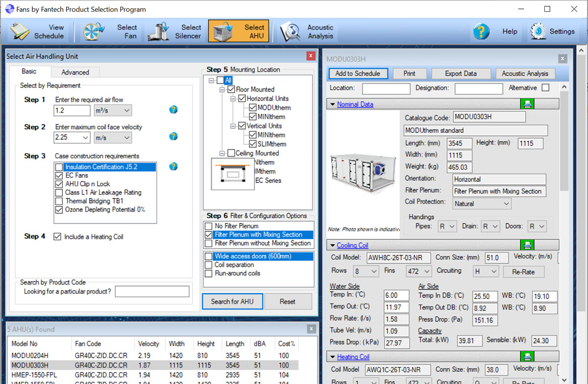This screenshot has width=588, height=384.
Task: Open the Drain handing dropdown
Action: coord(490,226)
